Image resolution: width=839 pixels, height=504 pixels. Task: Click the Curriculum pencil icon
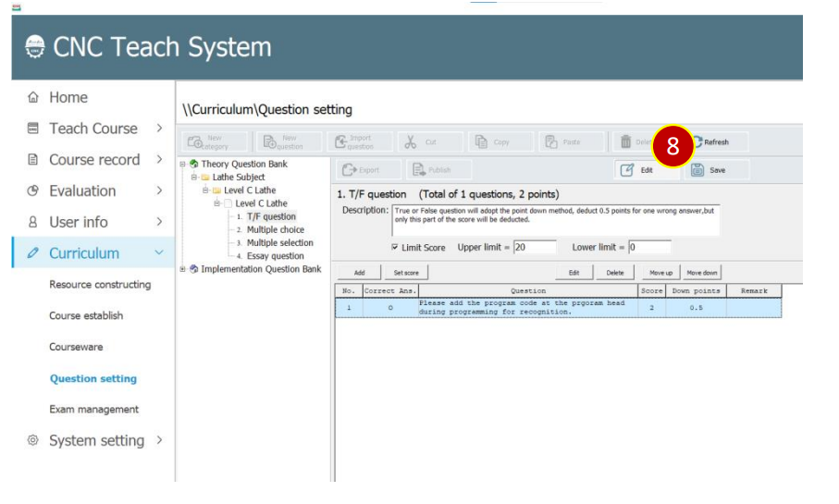33,252
